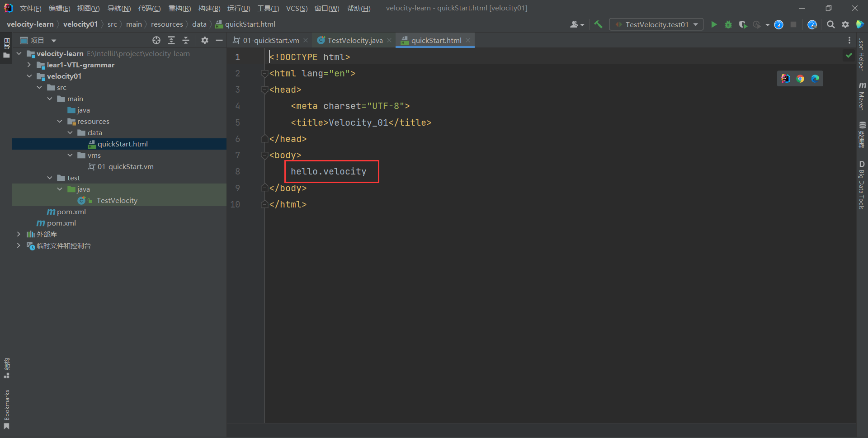The image size is (868, 438).
Task: Run TestVelocity.test01 with the green play icon
Action: click(x=714, y=24)
